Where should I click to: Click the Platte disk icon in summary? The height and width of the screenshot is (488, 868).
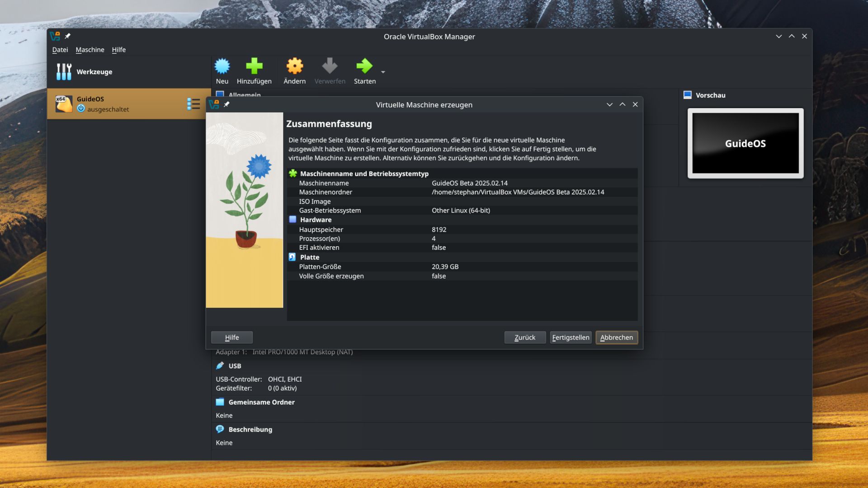pyautogui.click(x=292, y=257)
